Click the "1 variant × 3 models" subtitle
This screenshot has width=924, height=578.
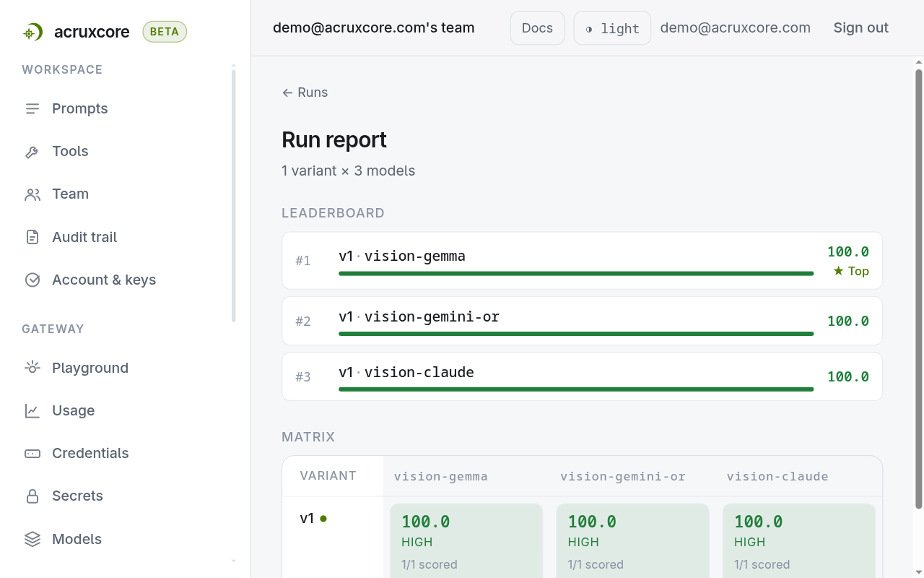pos(348,171)
